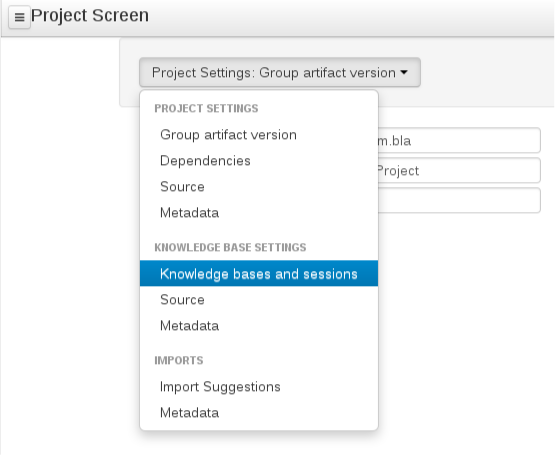The image size is (555, 455).
Task: Choose Dependencies from the Project Settings section
Action: [259, 161]
